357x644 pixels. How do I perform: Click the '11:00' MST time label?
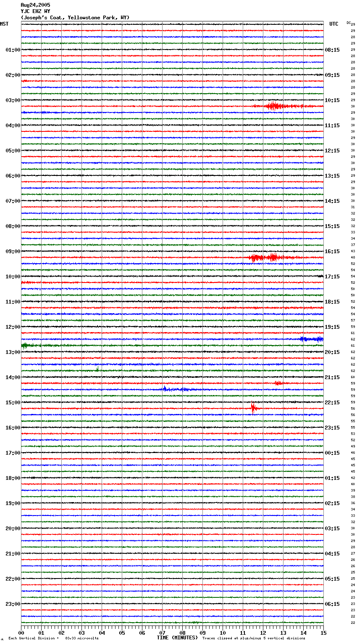13,302
